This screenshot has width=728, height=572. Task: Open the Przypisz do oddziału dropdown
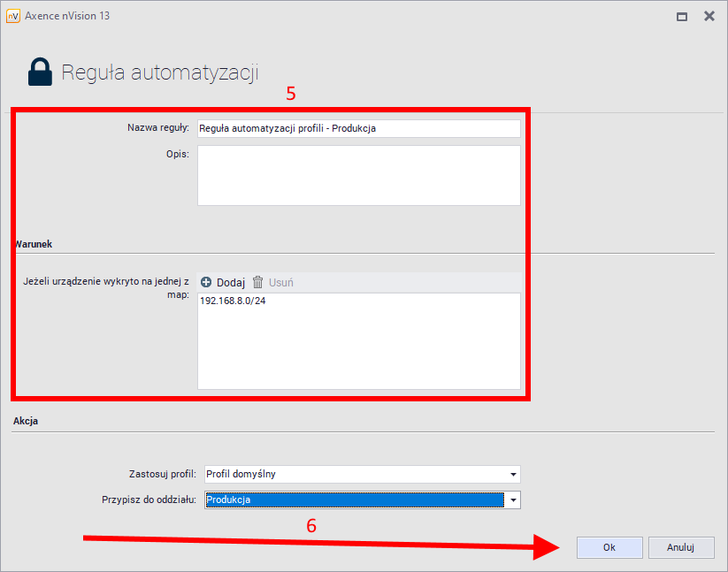[x=512, y=500]
